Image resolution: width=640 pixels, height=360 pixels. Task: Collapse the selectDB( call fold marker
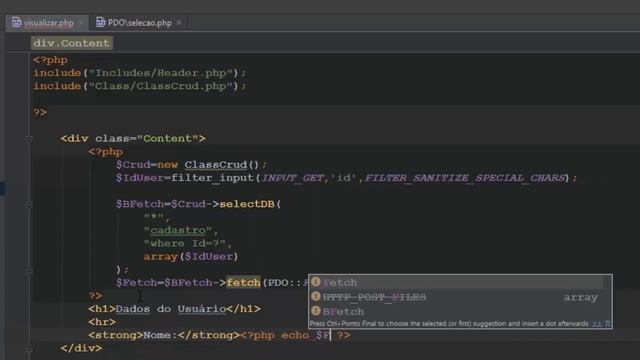(29, 204)
